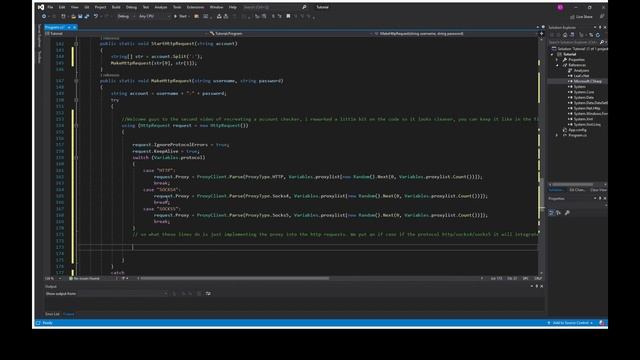Screen dimensions: 640x360
Task: Open the Extensions menu
Action: tap(196, 7)
